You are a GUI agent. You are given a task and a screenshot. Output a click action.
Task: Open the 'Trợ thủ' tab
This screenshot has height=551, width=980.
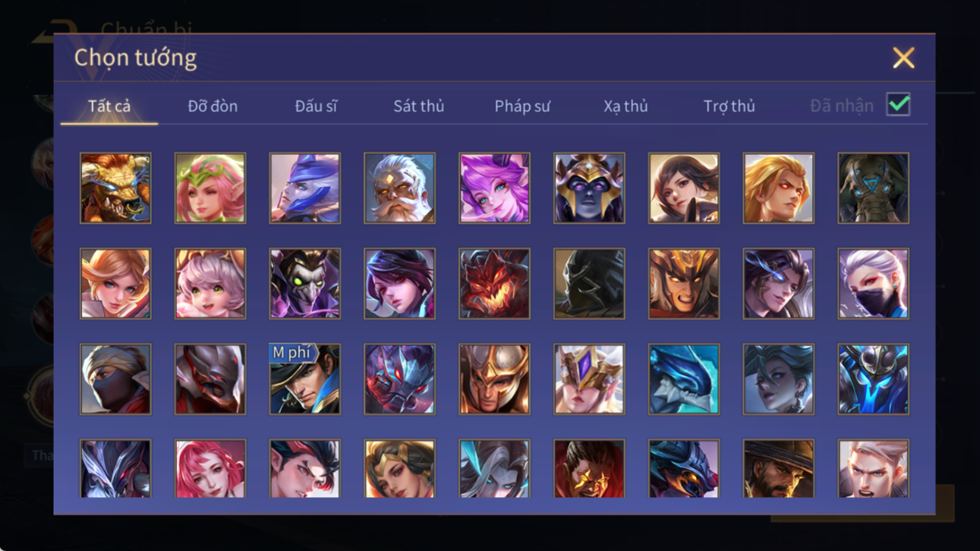click(x=729, y=106)
